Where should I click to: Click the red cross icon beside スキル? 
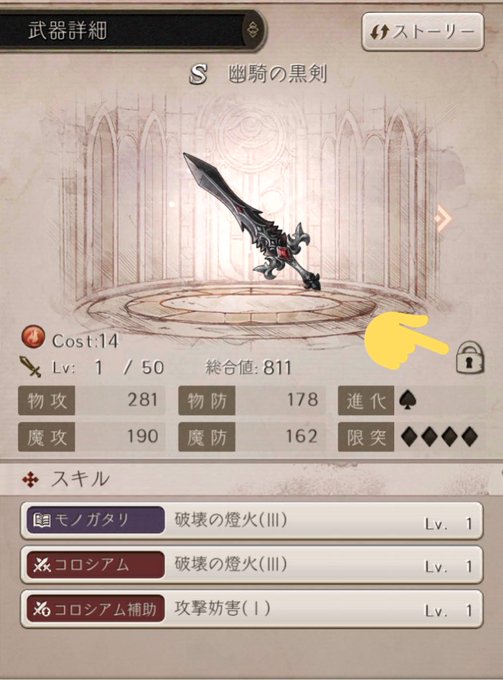tap(30, 480)
